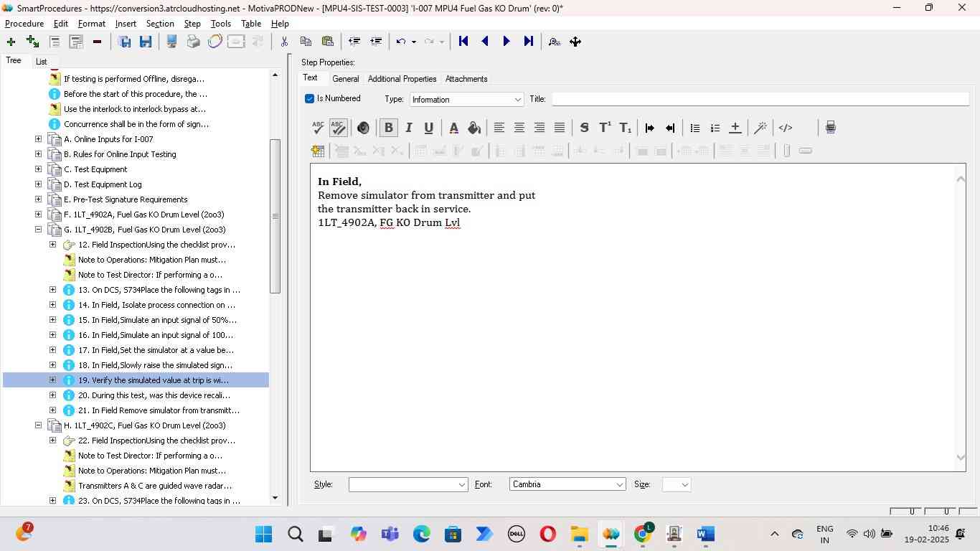980x551 pixels.
Task: Click the Windows Start button
Action: pos(263,534)
